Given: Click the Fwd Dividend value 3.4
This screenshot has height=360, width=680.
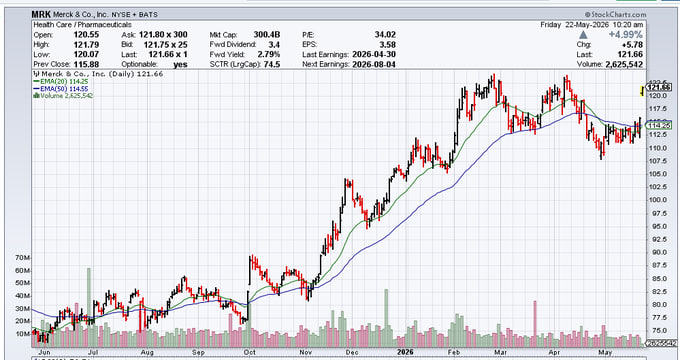Looking at the screenshot, I should tap(274, 45).
